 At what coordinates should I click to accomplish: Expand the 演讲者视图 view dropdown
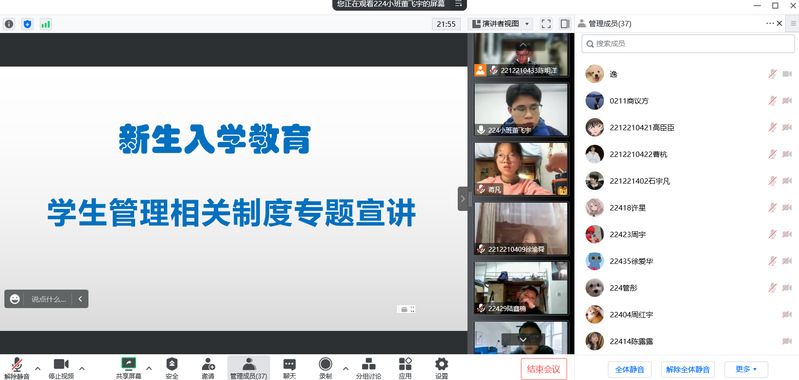pyautogui.click(x=500, y=23)
